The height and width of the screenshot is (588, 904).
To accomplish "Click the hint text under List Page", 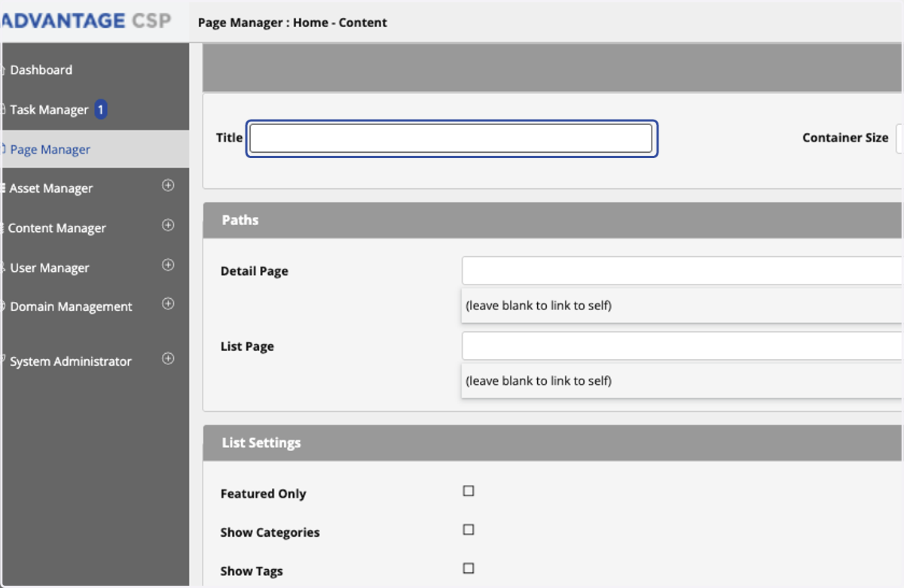I will (x=539, y=381).
